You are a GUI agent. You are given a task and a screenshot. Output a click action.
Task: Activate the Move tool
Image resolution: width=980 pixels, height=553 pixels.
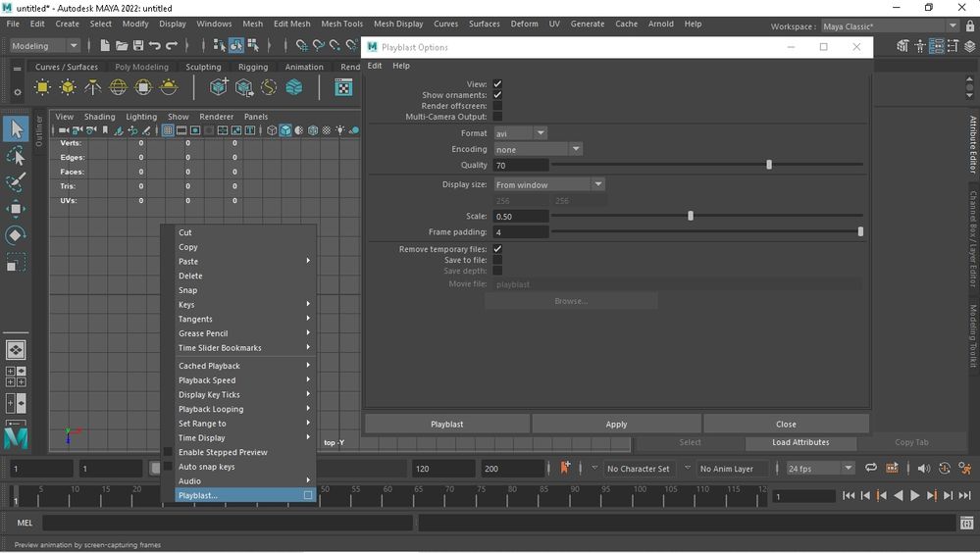click(x=17, y=209)
